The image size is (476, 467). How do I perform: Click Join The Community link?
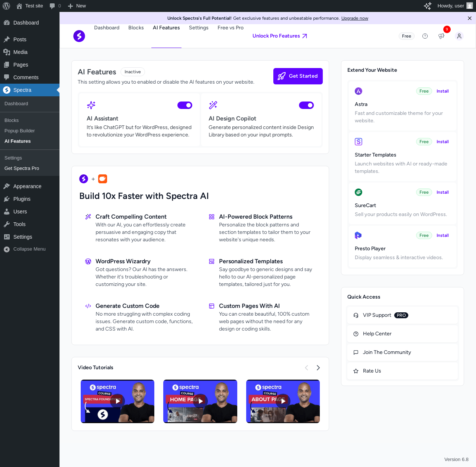402,352
